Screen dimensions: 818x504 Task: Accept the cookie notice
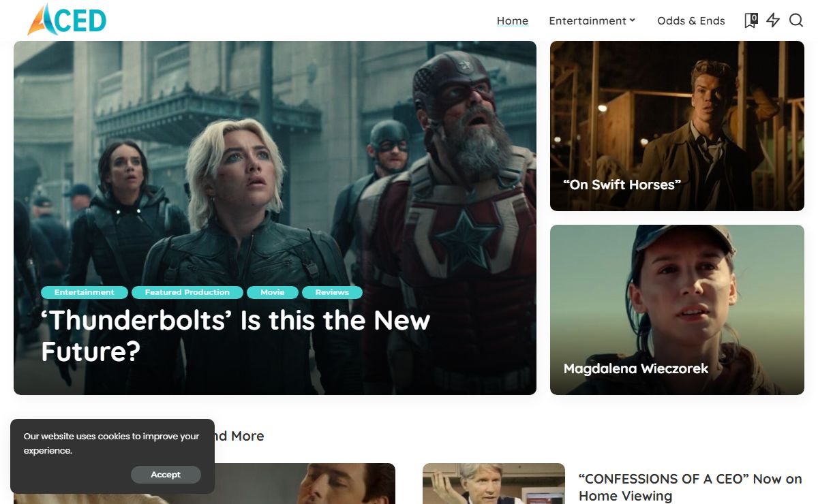[x=166, y=475]
